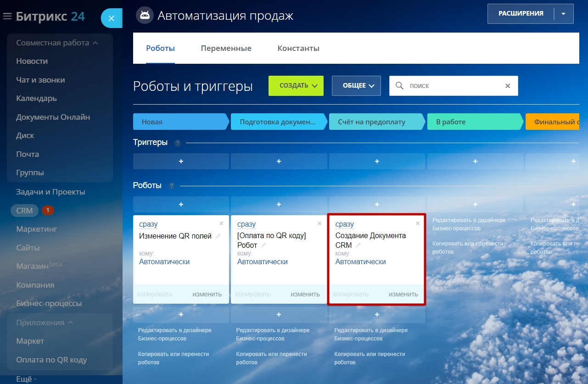The height and width of the screenshot is (384, 588).
Task: Click the blue round close button
Action: (112, 18)
